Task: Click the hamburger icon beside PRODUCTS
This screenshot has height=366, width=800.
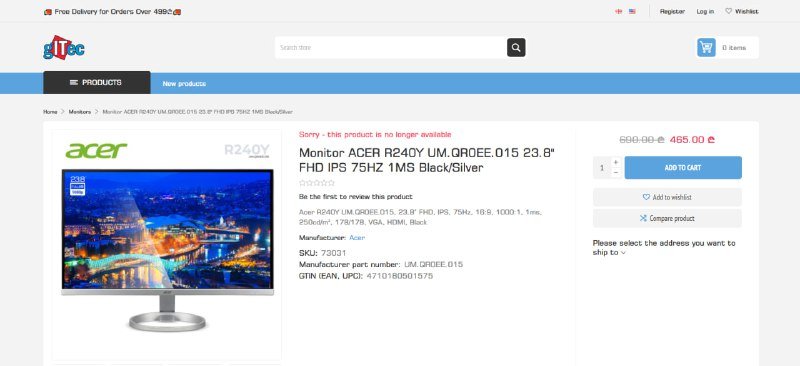Action: pos(74,82)
